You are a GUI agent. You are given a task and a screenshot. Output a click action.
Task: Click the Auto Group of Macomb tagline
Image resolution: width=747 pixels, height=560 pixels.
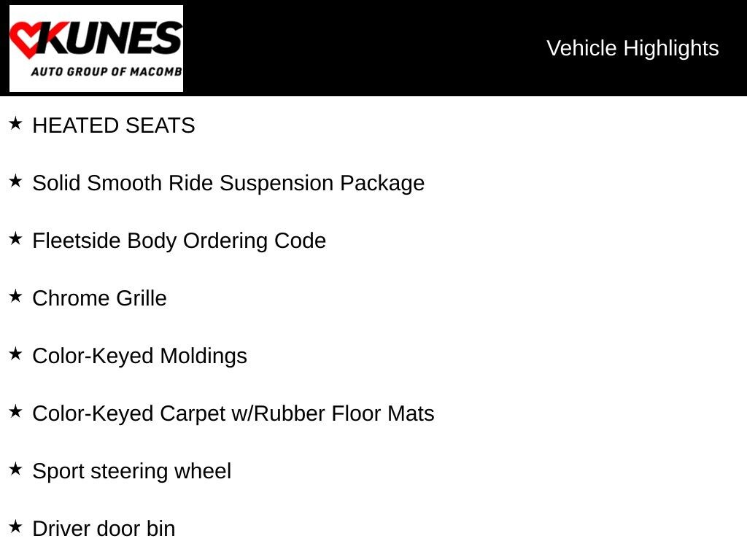click(x=106, y=72)
